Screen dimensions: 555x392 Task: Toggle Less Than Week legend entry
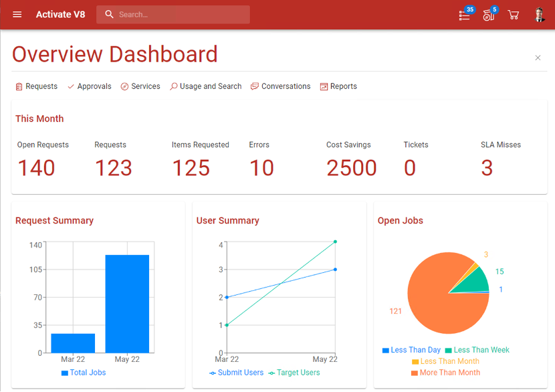pyautogui.click(x=477, y=350)
